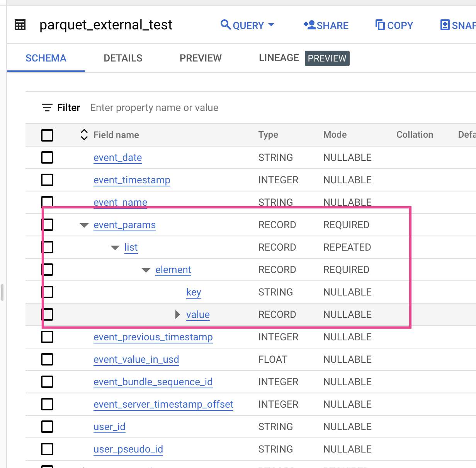Screen dimensions: 476x468
Task: Check the select-all header checkbox
Action: pos(47,135)
